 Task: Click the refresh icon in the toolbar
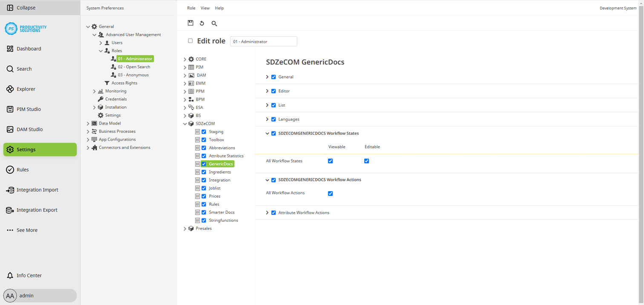(202, 23)
